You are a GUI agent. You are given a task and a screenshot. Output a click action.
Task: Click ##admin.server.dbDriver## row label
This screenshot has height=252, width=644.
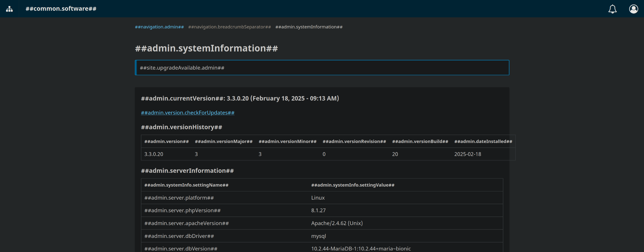[x=179, y=236]
